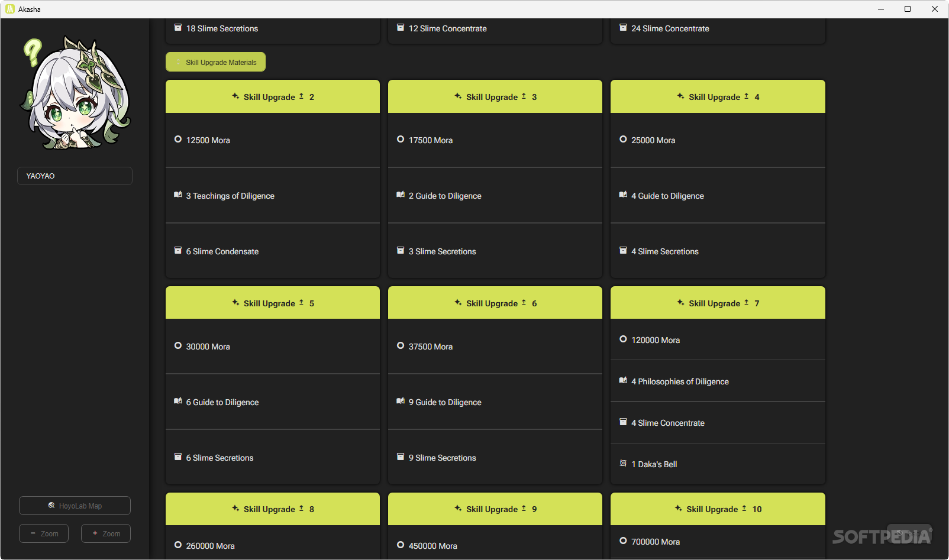Click the book icon beside 4 Philosophies of Diligence
This screenshot has width=949, height=560.
(623, 380)
